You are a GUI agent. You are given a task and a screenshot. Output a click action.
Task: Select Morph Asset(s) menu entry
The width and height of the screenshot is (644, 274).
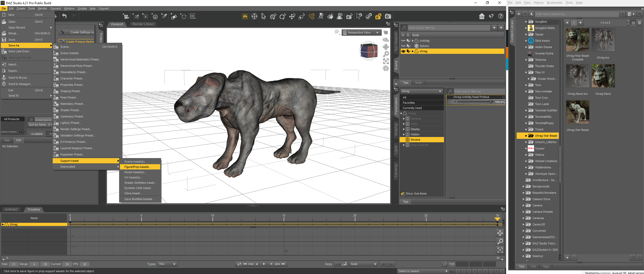click(135, 172)
